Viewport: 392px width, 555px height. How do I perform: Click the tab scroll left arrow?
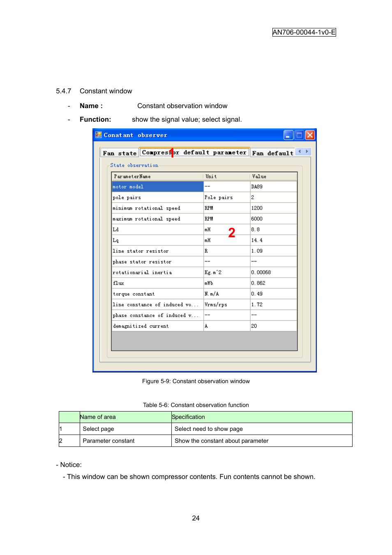[x=300, y=151]
